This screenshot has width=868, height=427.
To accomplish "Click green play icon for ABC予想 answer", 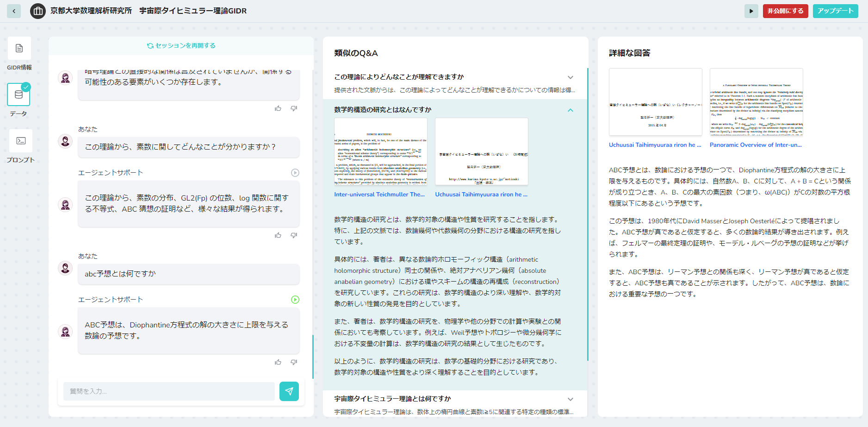I will (295, 300).
